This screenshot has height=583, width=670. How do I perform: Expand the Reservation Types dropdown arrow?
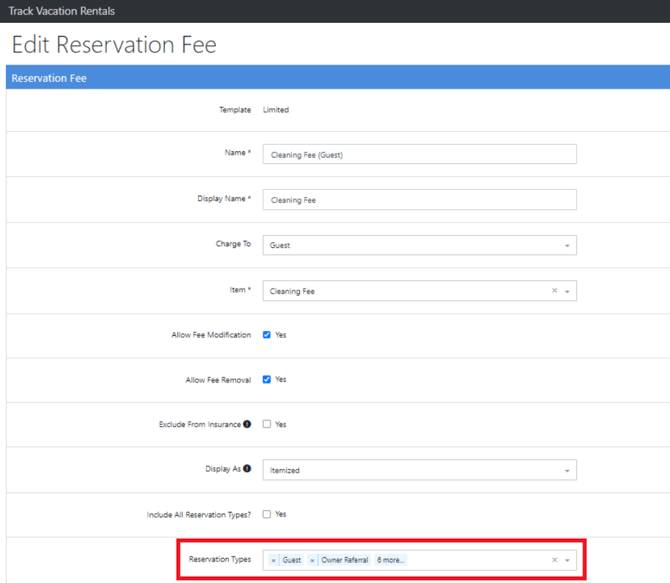coord(568,560)
